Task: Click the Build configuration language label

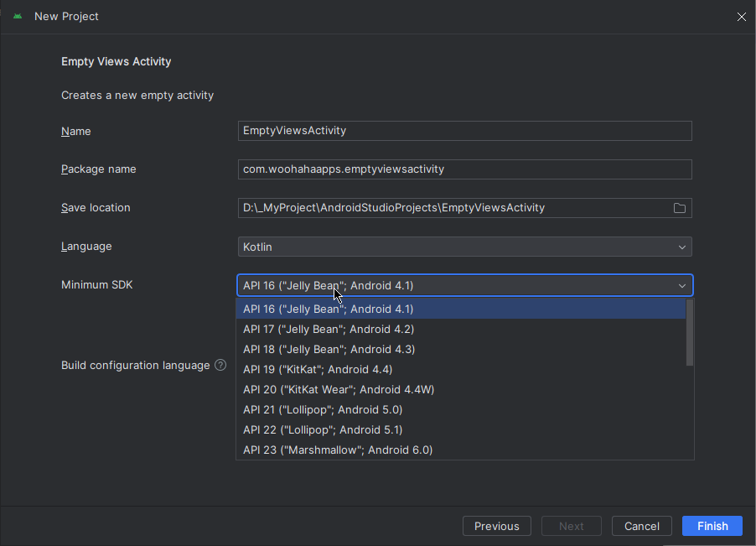Action: [136, 365]
